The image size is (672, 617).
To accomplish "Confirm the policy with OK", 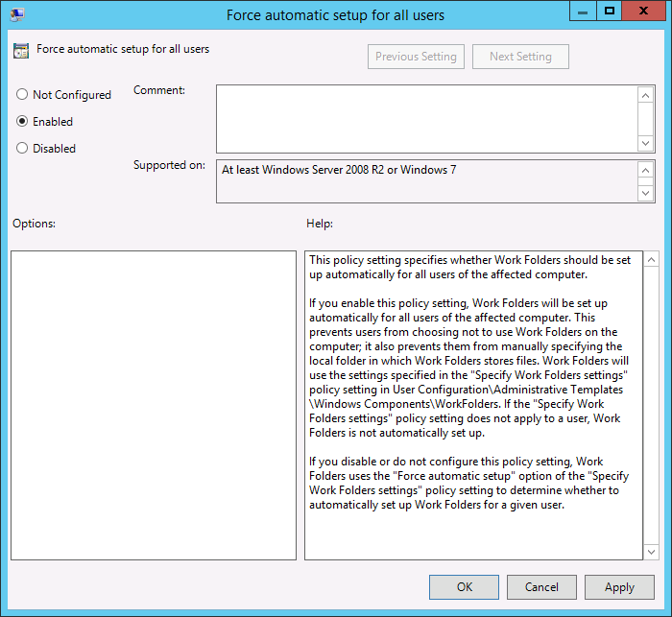I will pyautogui.click(x=464, y=587).
